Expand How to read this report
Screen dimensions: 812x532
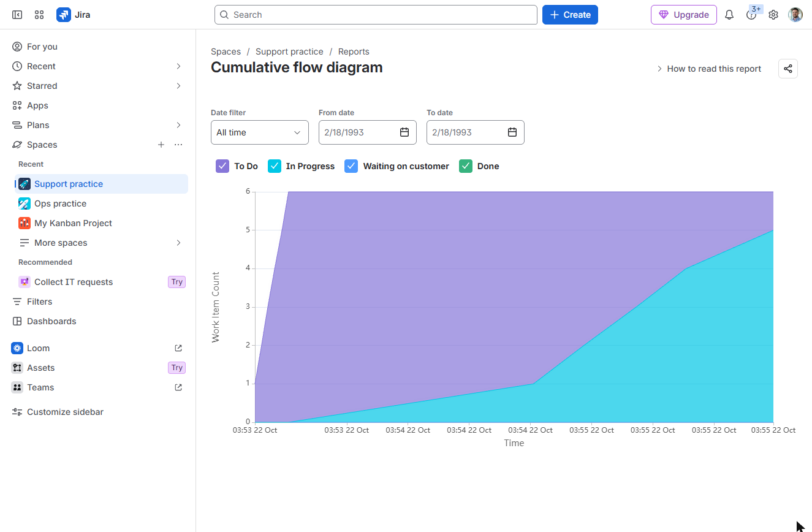[708, 69]
